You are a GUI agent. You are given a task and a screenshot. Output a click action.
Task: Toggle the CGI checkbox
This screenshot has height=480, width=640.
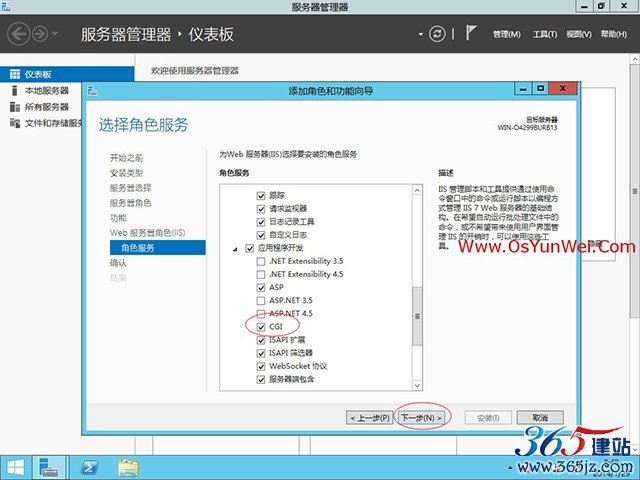tap(261, 327)
